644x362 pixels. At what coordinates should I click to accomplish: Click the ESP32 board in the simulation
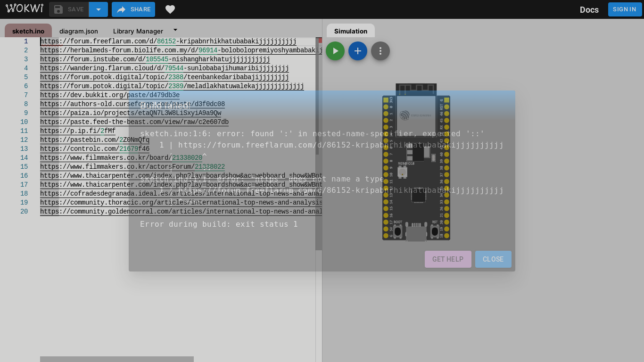pos(416,163)
